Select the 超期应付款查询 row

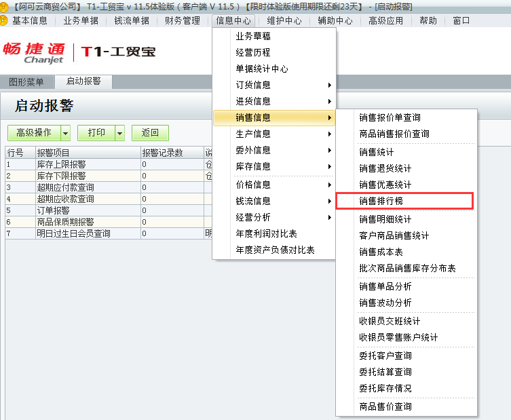[109, 187]
